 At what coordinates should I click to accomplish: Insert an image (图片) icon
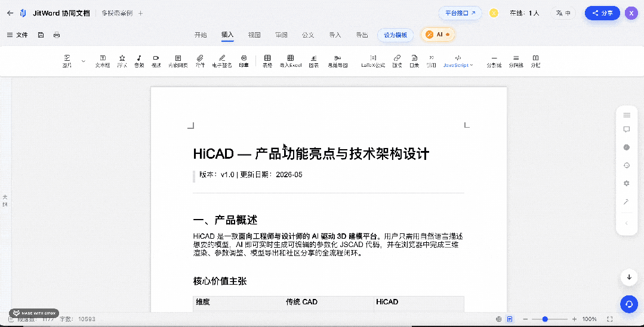[67, 58]
